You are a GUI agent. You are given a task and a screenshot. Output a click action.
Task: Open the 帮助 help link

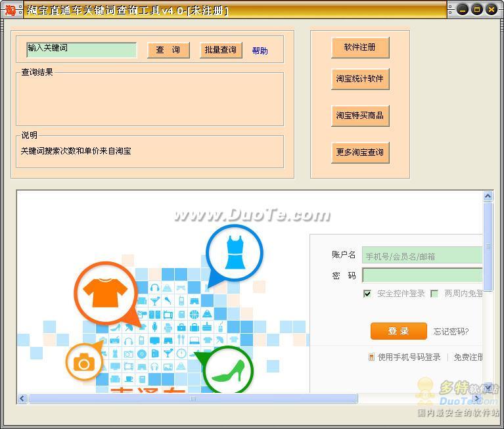click(260, 51)
